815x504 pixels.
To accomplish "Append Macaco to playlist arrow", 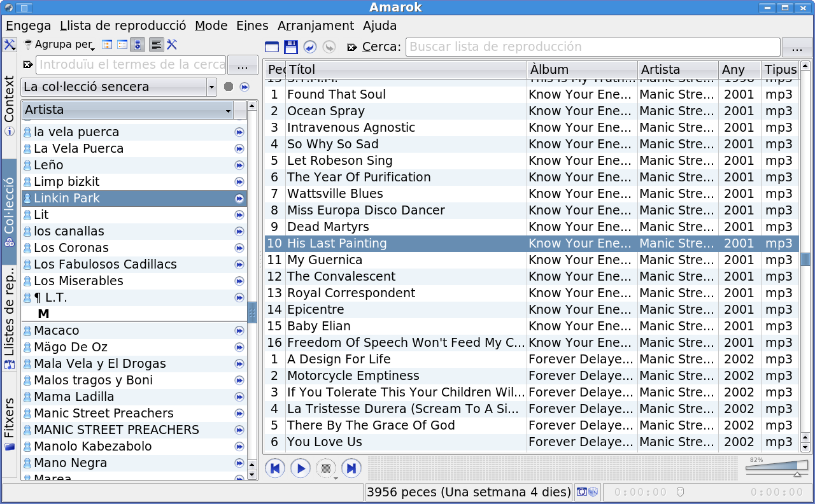I will pos(239,331).
